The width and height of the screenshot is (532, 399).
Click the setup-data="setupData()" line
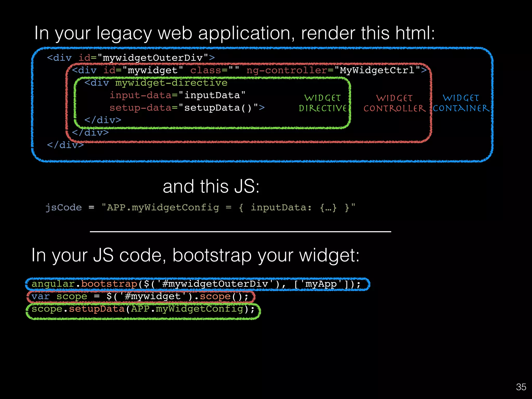(187, 108)
